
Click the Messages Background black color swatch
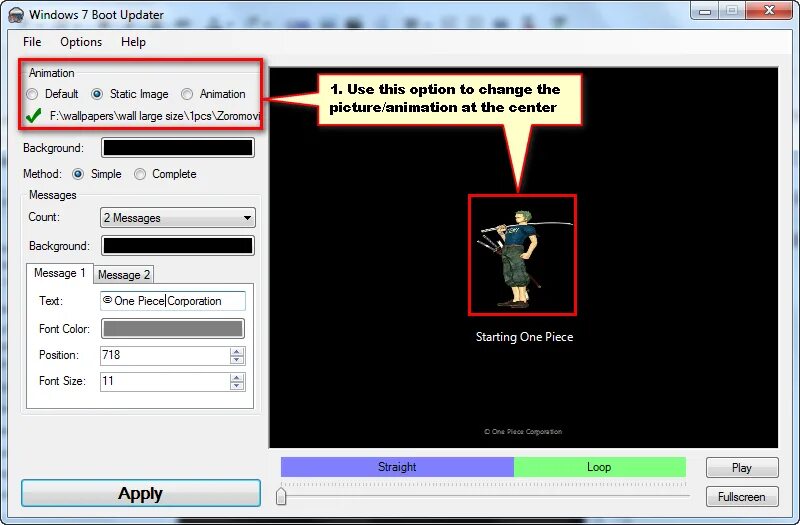(178, 246)
